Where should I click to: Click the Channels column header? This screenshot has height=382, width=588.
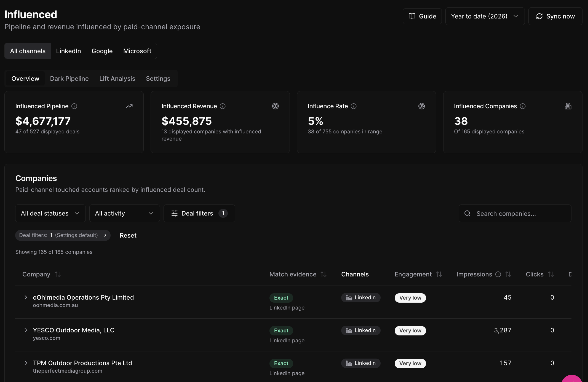[x=355, y=274]
